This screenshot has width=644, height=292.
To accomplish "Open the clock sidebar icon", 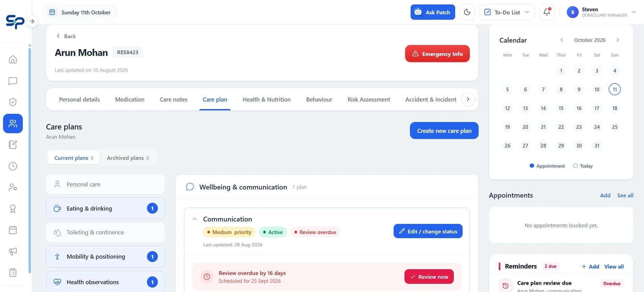I will 13,166.
